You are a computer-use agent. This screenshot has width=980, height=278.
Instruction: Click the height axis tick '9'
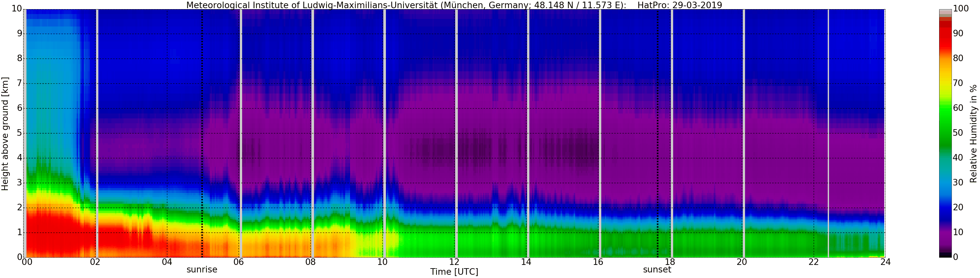pyautogui.click(x=19, y=33)
